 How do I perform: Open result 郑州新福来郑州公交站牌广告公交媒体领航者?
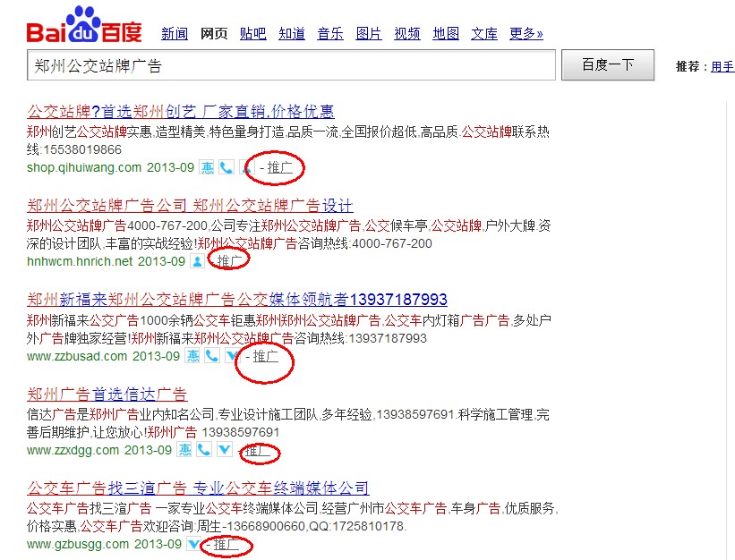[237, 299]
